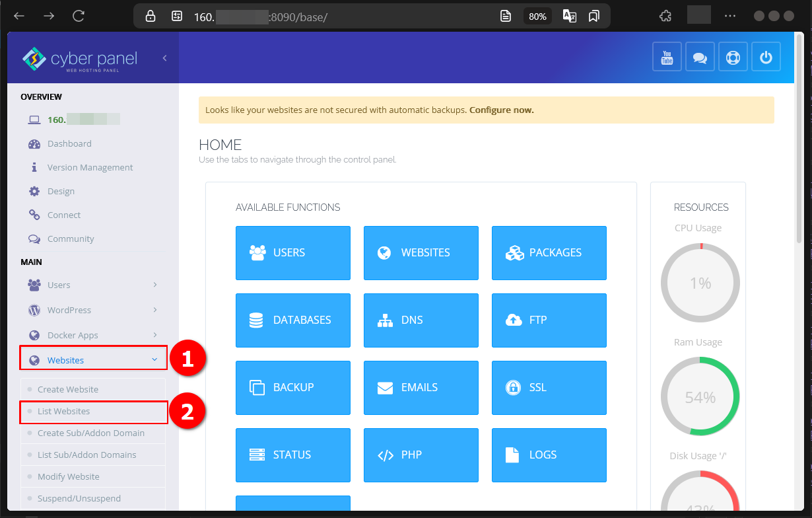This screenshot has height=518, width=812.
Task: Click the Configure now link
Action: 502,110
